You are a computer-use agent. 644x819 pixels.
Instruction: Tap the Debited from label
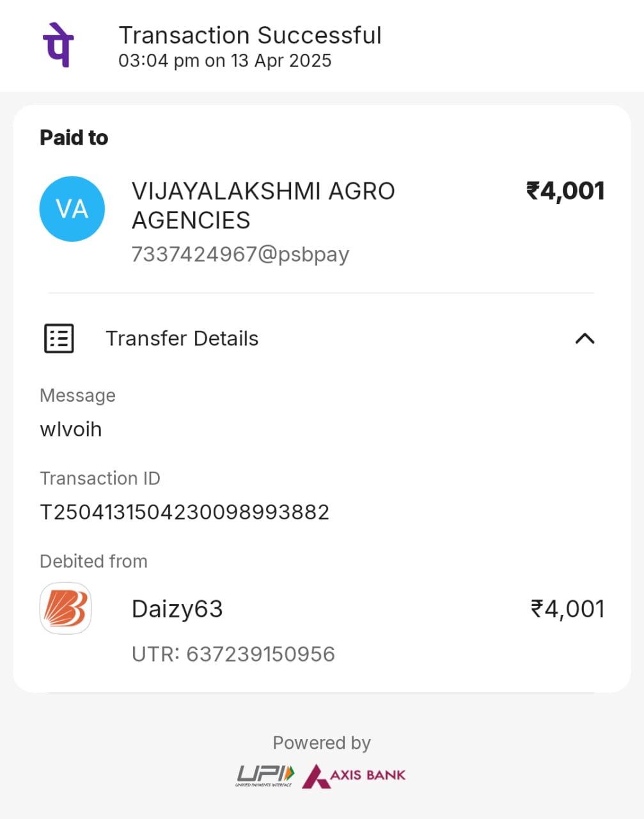(93, 561)
